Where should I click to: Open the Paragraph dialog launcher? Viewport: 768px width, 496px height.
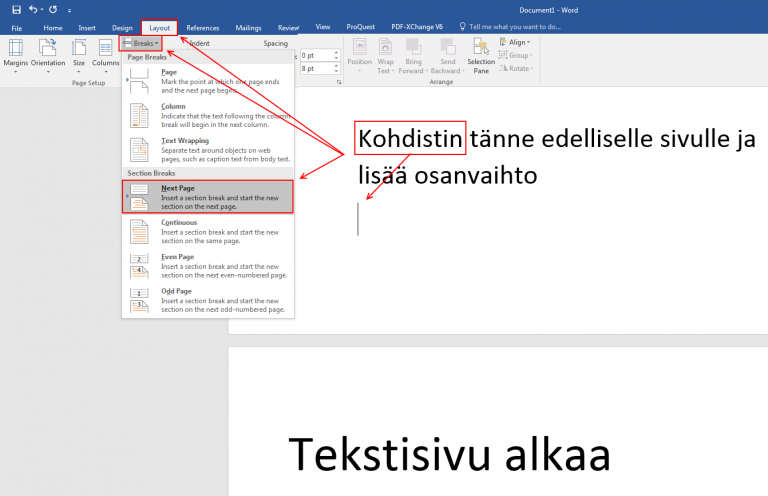(337, 84)
